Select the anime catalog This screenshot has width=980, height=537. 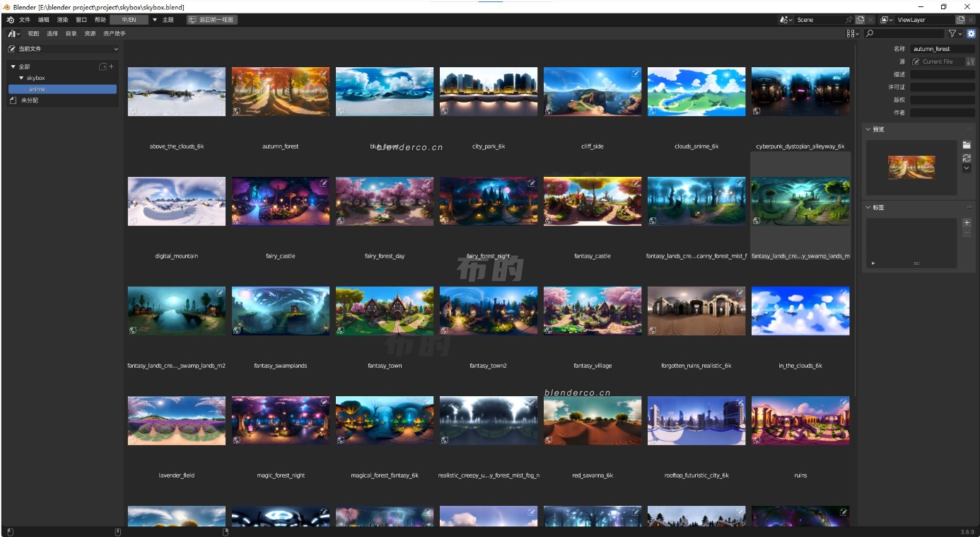tap(62, 89)
